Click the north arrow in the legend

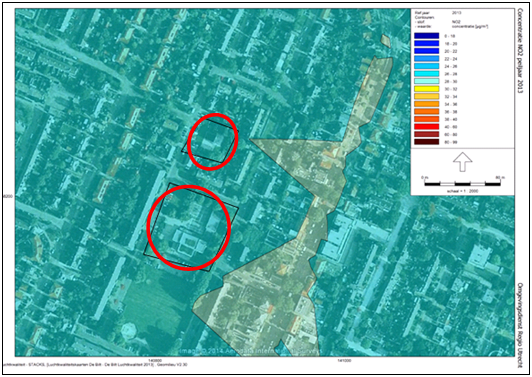click(462, 162)
